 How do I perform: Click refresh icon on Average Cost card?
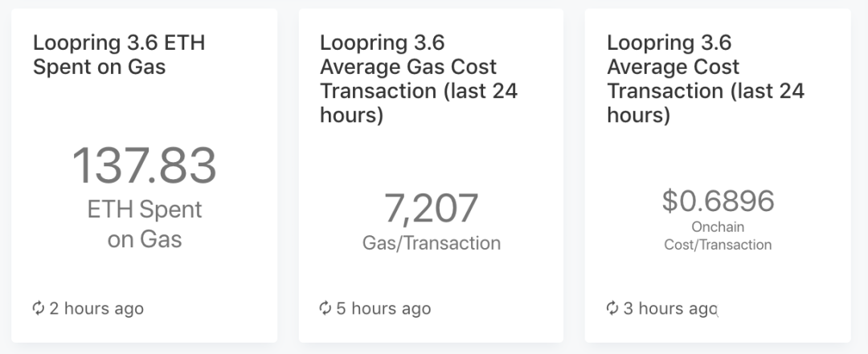(x=612, y=308)
